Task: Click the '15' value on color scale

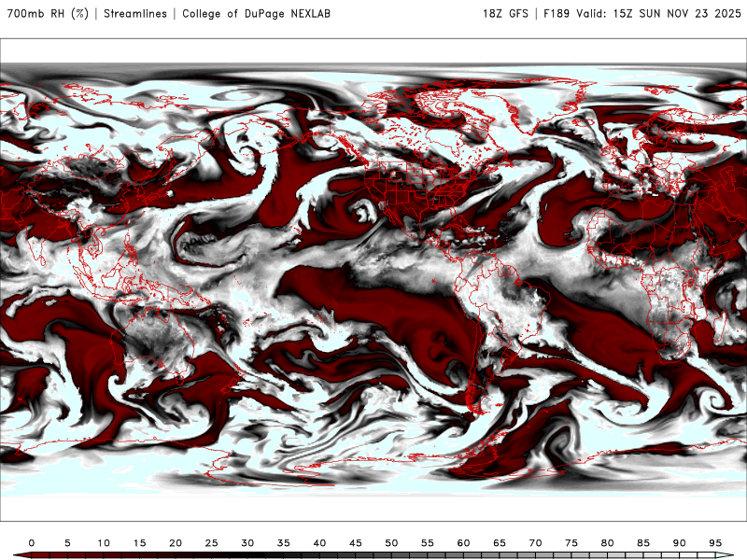Action: [139, 543]
